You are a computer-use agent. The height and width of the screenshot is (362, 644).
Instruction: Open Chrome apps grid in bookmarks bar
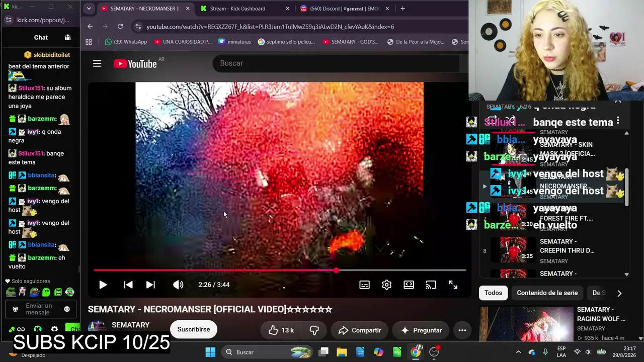(x=89, y=42)
